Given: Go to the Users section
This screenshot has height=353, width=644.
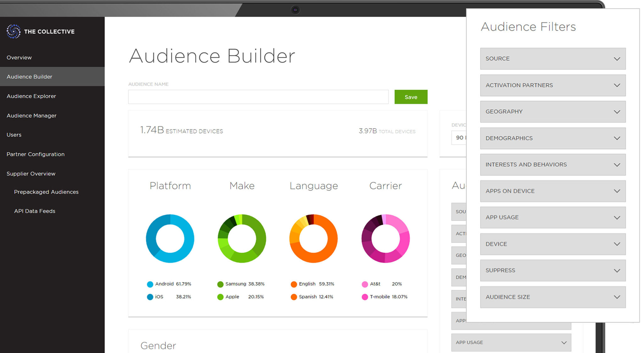Looking at the screenshot, I should 14,135.
